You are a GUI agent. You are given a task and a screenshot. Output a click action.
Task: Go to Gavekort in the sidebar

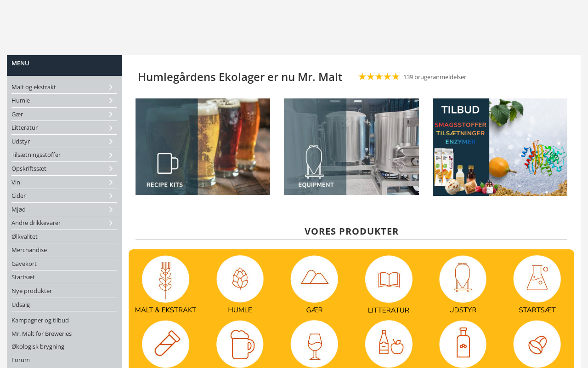point(24,264)
